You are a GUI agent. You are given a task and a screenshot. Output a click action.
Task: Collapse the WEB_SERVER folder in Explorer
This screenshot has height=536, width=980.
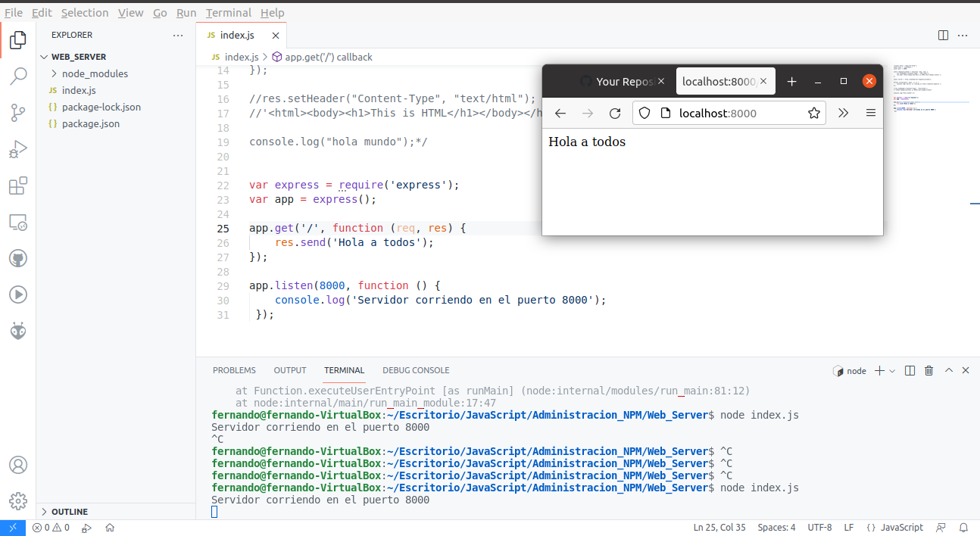[x=45, y=56]
